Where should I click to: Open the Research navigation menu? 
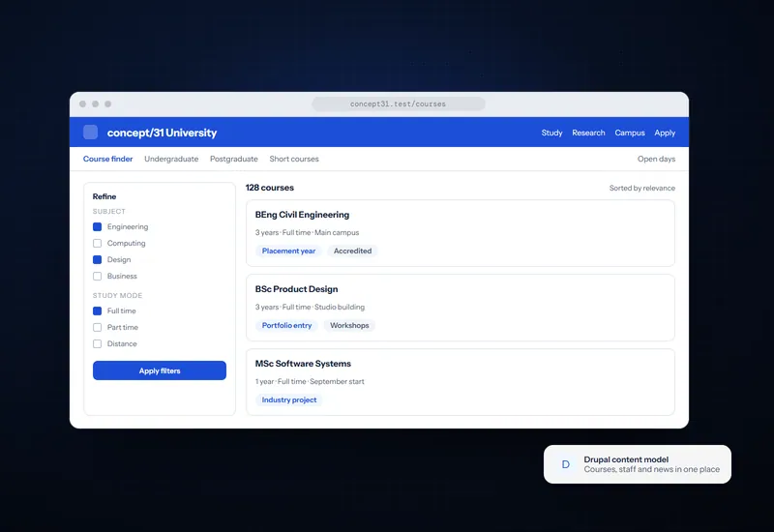(588, 133)
